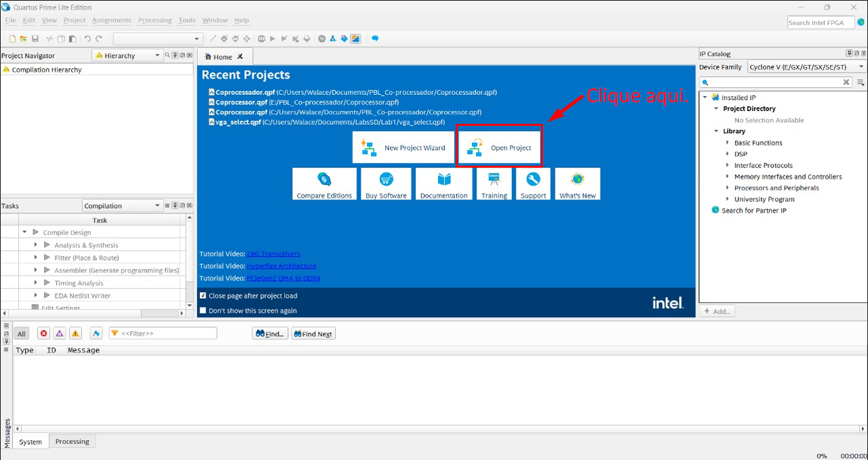Toggle Close page after project load checkbox
Screen dimensions: 868x460
(x=203, y=296)
